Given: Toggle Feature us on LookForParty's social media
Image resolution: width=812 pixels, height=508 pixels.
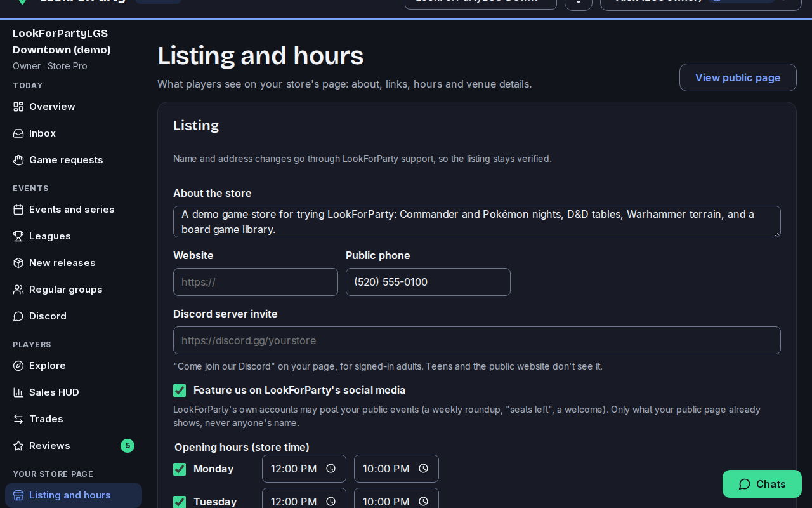Looking at the screenshot, I should point(180,391).
